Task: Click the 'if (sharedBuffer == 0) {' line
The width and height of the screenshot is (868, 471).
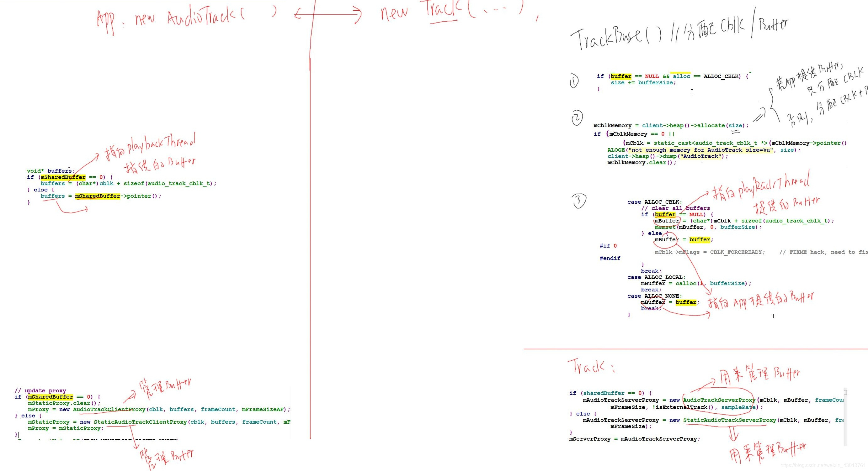Action: (610, 393)
